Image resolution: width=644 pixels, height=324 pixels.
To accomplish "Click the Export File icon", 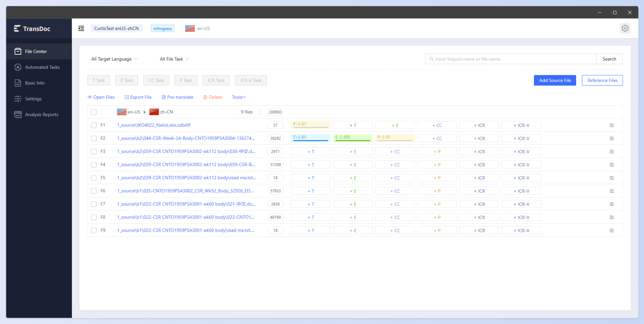I will [127, 97].
